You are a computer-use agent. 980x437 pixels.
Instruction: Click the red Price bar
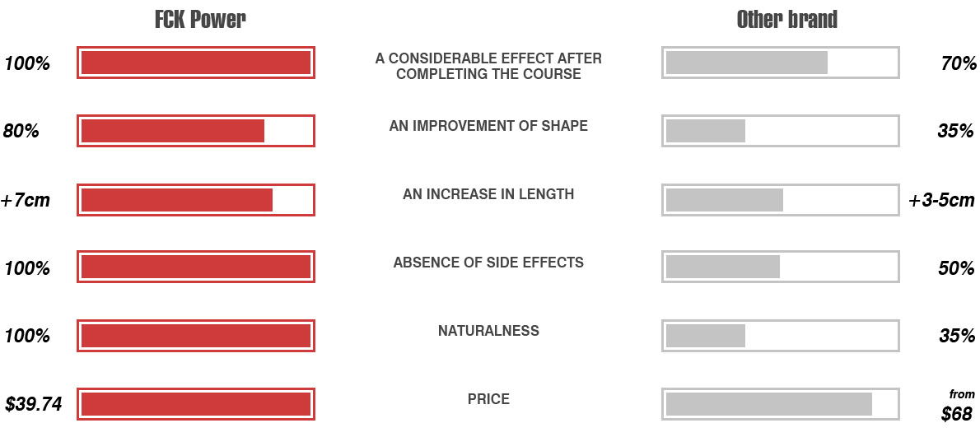(196, 404)
